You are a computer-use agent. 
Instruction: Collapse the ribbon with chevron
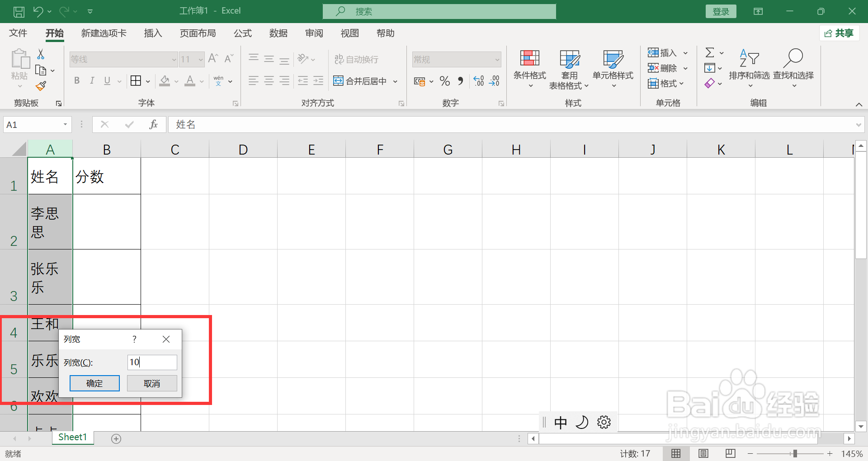coord(859,104)
